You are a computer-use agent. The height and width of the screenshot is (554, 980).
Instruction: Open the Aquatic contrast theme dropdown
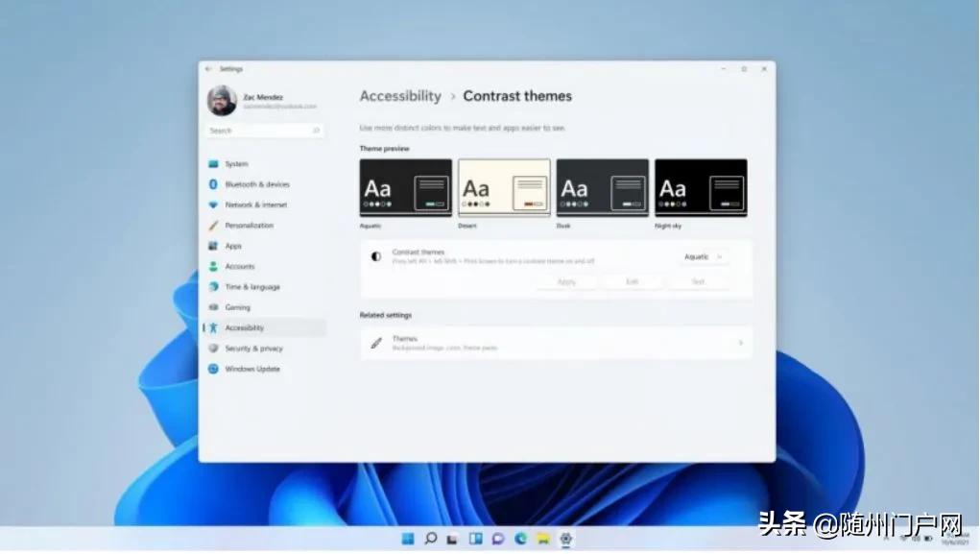(704, 256)
